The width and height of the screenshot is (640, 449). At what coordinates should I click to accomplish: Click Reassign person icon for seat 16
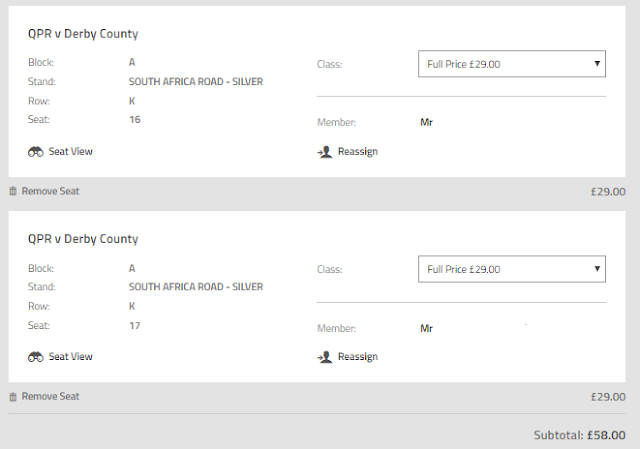click(324, 152)
